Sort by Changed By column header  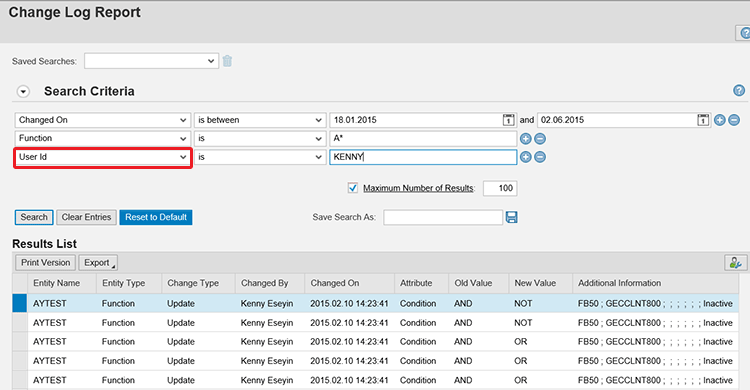[270, 283]
